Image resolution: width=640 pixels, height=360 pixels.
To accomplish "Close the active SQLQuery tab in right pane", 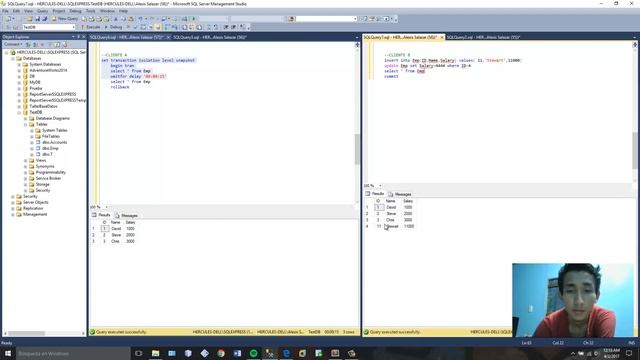I will click(442, 37).
